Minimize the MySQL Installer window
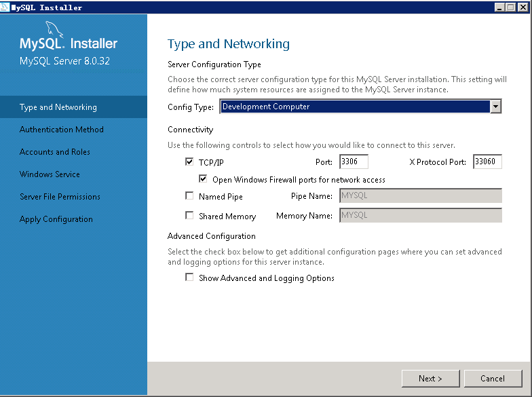The height and width of the screenshot is (397, 532). click(x=499, y=7)
